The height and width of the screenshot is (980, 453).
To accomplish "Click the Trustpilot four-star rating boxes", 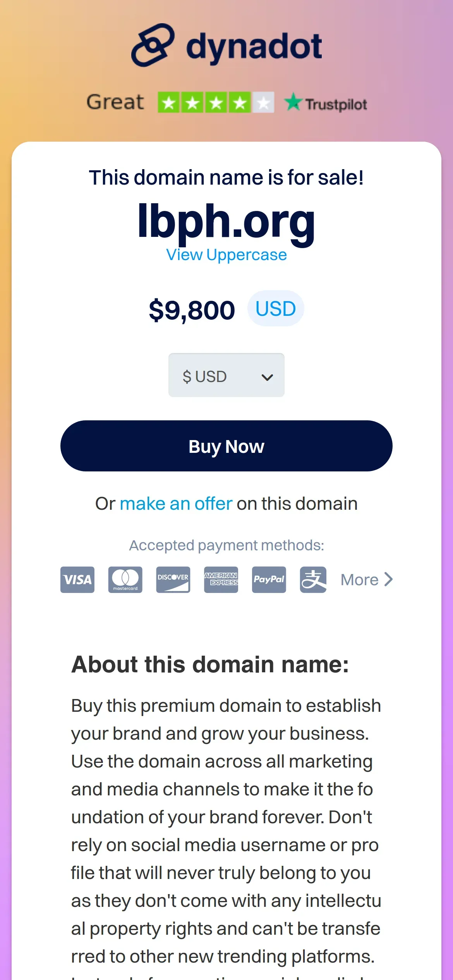I will [x=216, y=103].
